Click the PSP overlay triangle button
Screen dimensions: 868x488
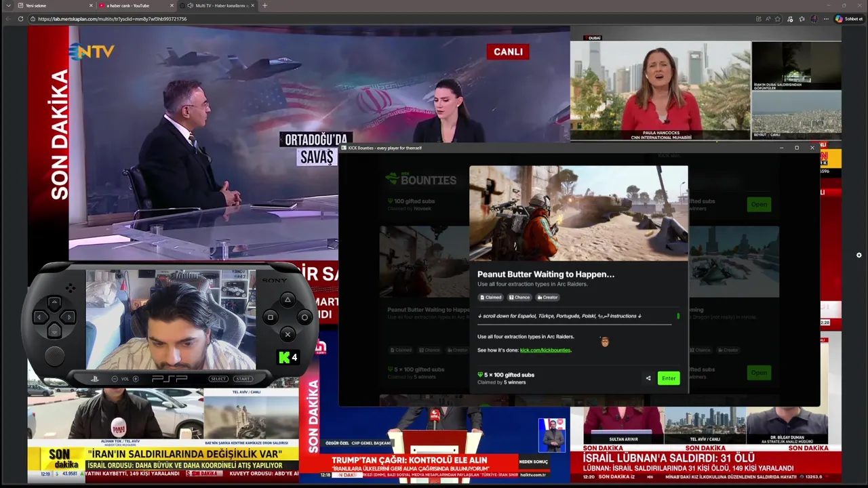(288, 300)
